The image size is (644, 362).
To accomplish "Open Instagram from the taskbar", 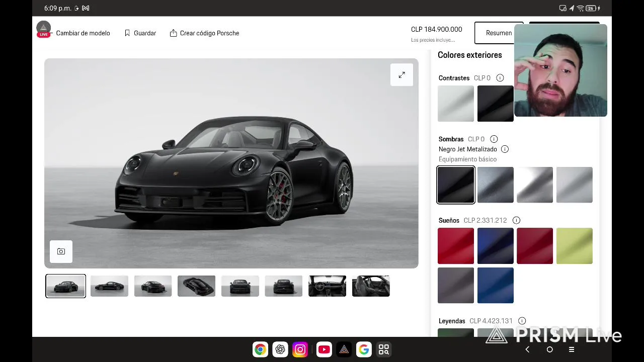I will point(300,349).
